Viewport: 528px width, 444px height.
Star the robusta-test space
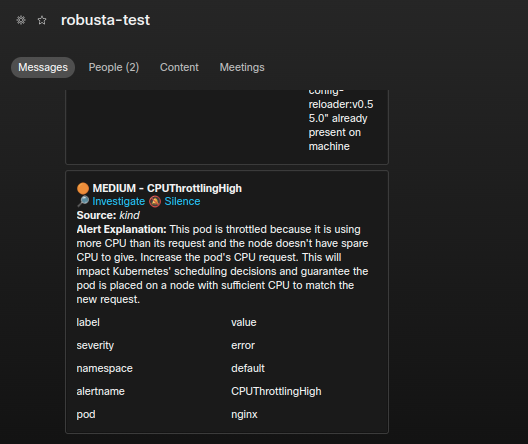42,20
